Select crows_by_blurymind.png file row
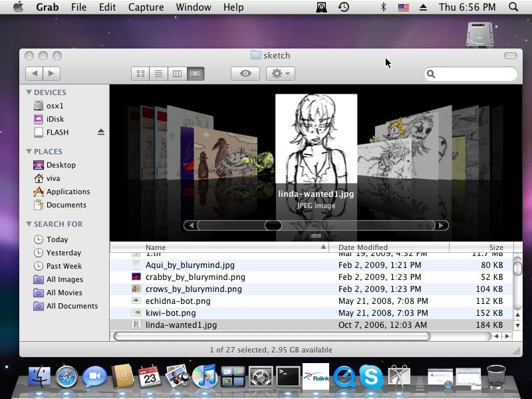Viewport: 532px width, 399px height. 311,289
